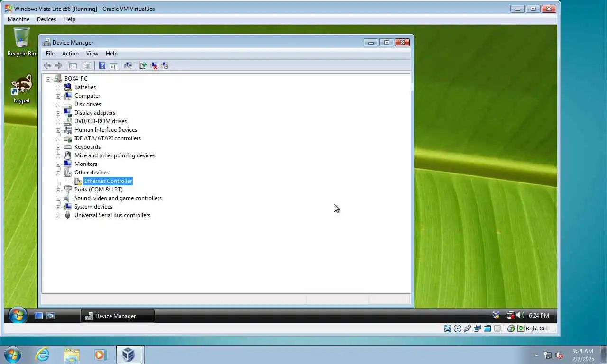Click the host key arrow icon beside Right Ctrl
This screenshot has height=364, width=607.
(521, 328)
